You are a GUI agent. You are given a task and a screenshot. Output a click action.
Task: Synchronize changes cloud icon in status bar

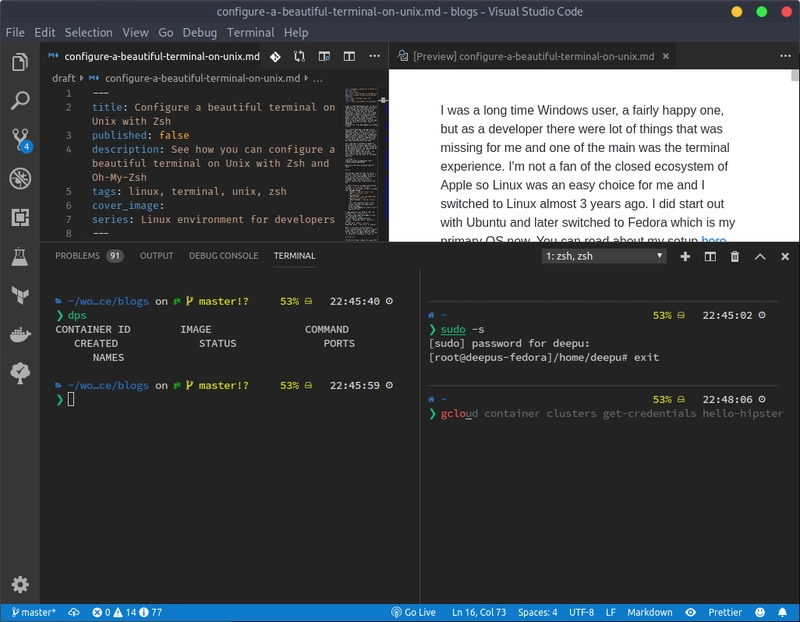73,612
